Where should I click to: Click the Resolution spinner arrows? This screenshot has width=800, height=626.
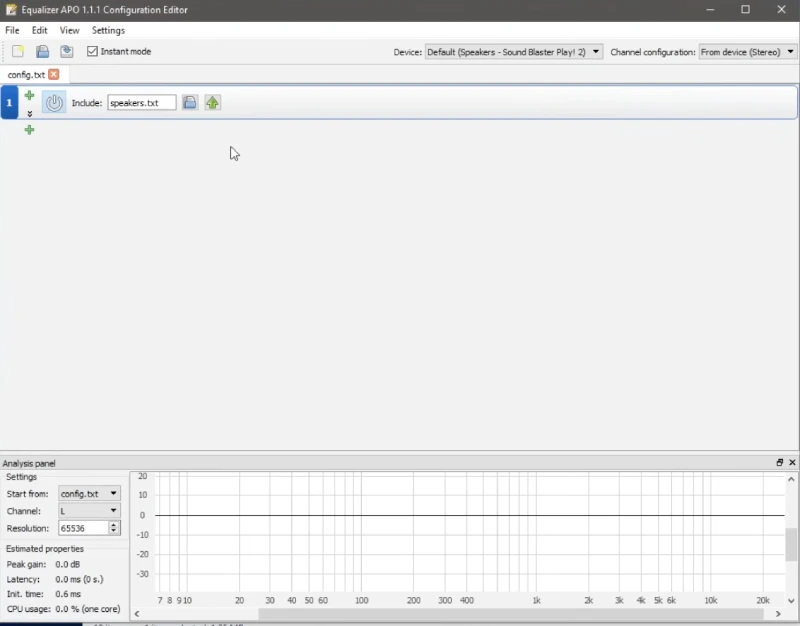[x=114, y=528]
